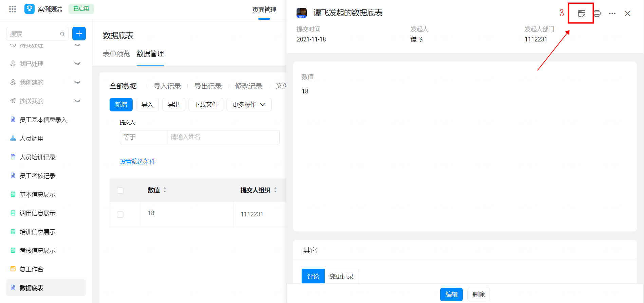Sort by the 提交人组织 column arrows
Viewport: 644px width, 303px height.
[x=275, y=190]
